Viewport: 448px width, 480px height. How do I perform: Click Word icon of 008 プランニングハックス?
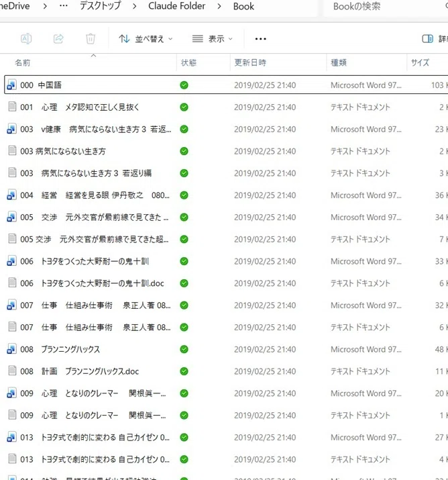click(11, 349)
